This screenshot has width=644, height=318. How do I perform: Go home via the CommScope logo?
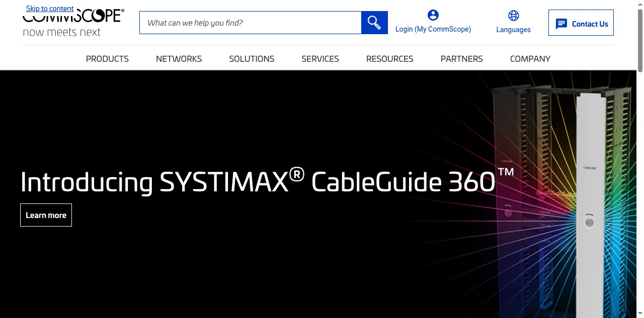[73, 24]
